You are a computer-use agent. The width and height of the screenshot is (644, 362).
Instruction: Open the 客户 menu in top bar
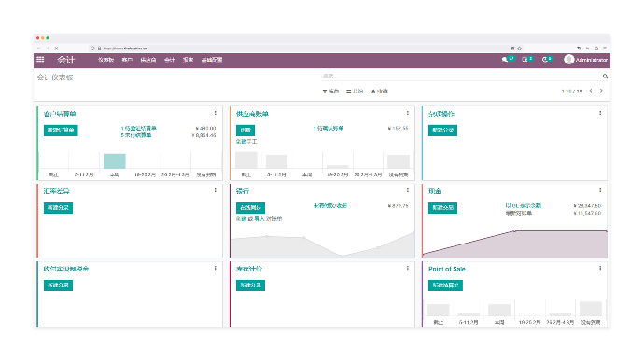[127, 60]
